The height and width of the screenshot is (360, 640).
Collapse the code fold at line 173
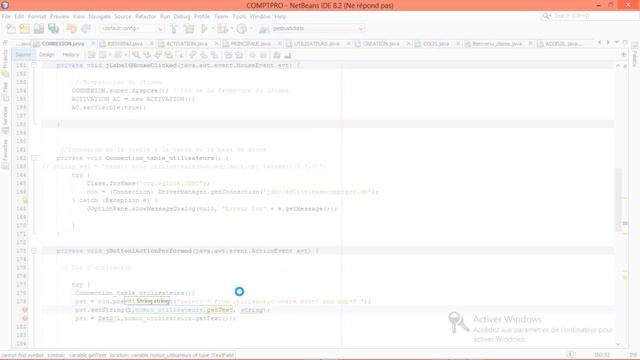coord(34,251)
